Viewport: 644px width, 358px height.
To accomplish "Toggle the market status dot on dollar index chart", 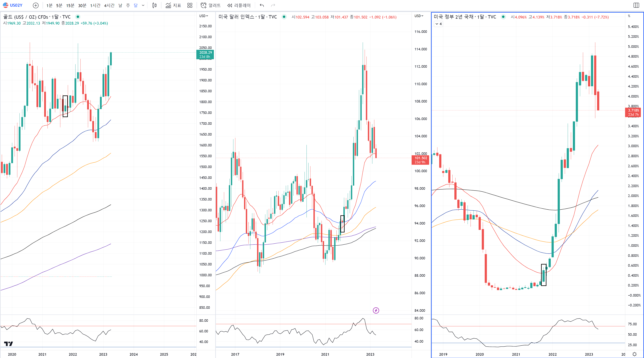I will (x=284, y=17).
